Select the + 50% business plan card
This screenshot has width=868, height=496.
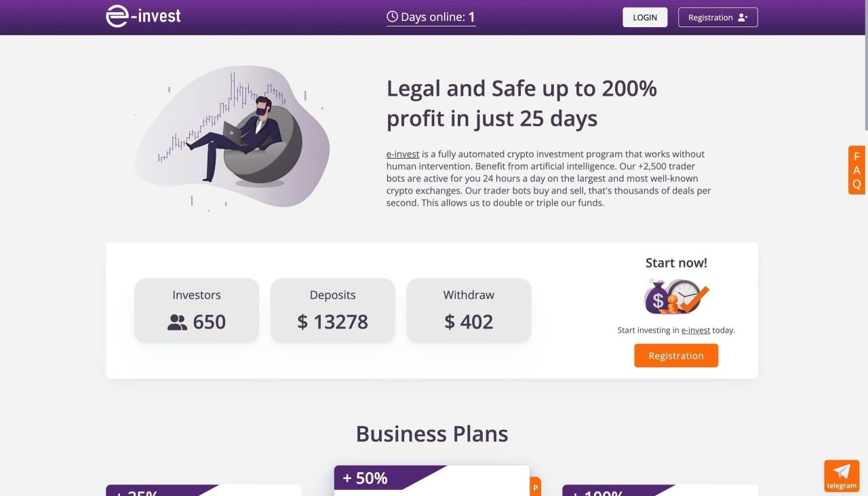tap(431, 480)
